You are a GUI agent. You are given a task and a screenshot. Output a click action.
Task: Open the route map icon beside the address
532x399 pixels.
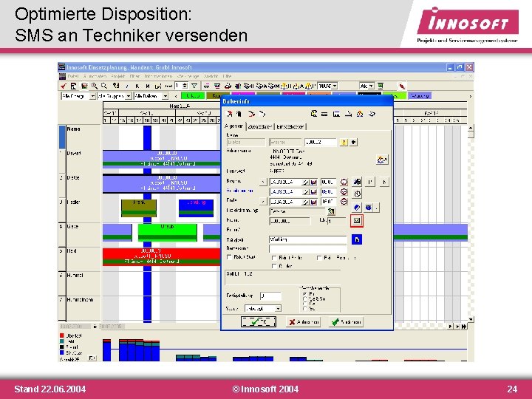tap(382, 160)
